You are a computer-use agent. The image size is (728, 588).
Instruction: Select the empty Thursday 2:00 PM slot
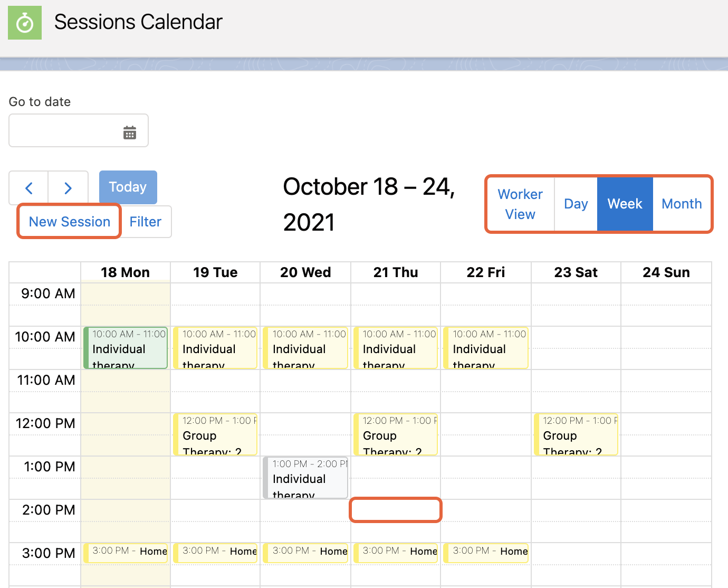pyautogui.click(x=396, y=510)
